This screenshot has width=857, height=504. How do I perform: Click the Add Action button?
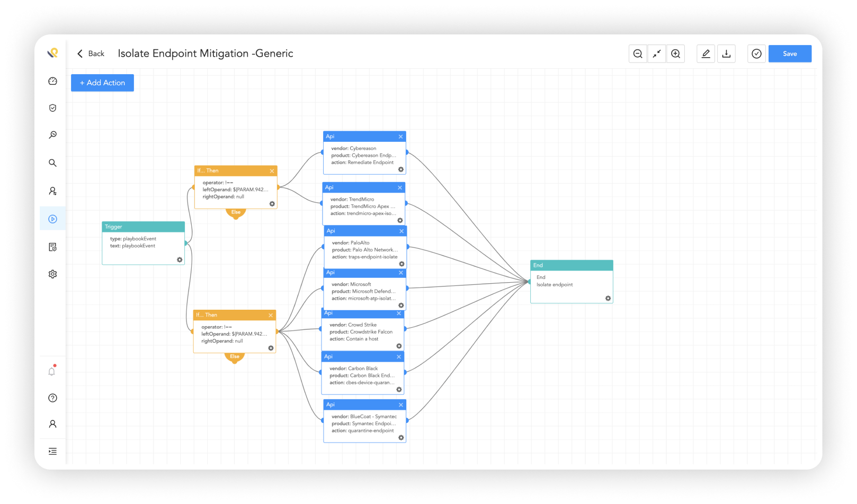pos(102,83)
